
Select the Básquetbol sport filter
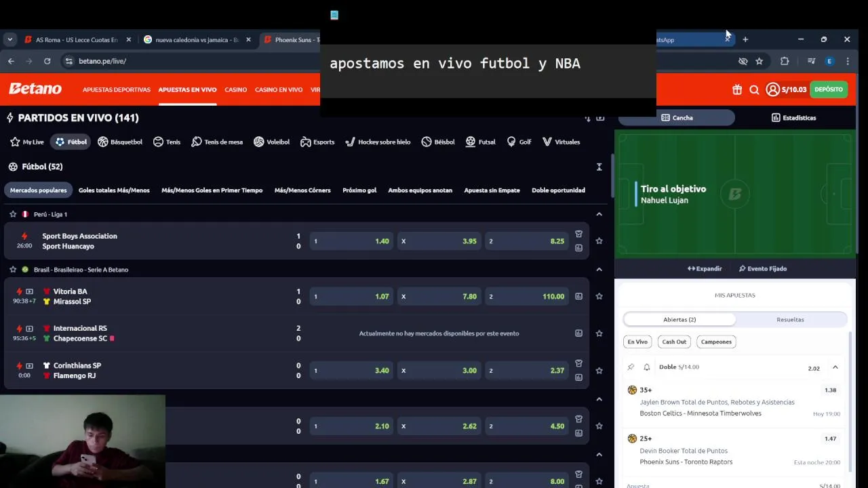(x=120, y=142)
